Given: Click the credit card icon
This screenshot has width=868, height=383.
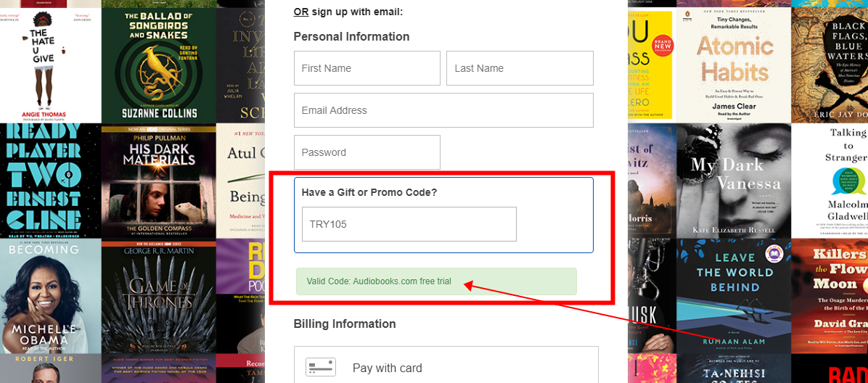Looking at the screenshot, I should point(320,367).
